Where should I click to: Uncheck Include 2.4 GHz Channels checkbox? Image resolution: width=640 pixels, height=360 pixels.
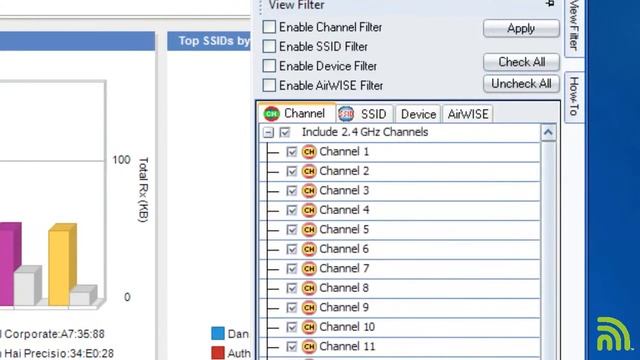tap(284, 132)
